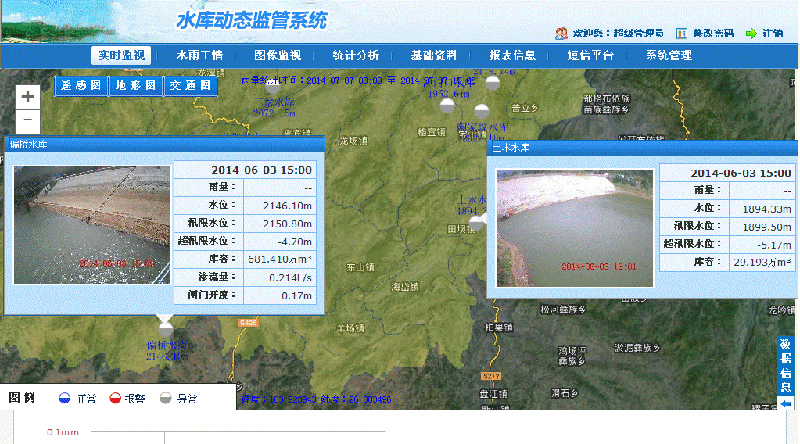This screenshot has width=800, height=444.
Task: Switch map to 地形图 terrain view
Action: (135, 86)
